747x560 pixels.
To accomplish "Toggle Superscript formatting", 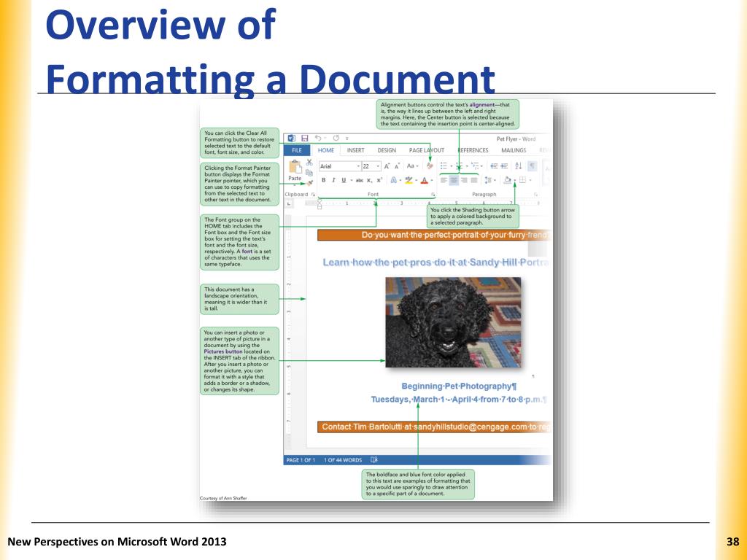I will 379,180.
